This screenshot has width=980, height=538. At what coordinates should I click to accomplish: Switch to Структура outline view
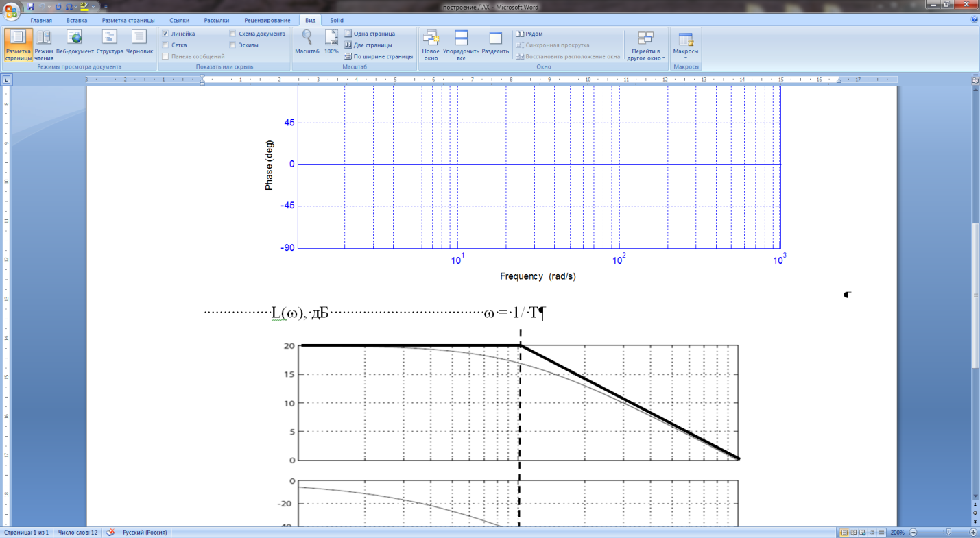110,45
